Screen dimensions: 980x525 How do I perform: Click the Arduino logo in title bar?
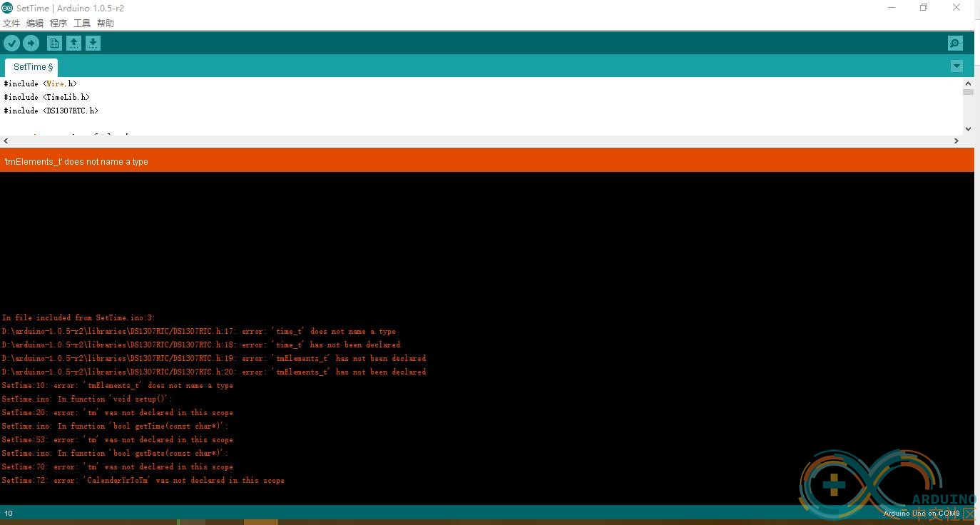click(7, 8)
